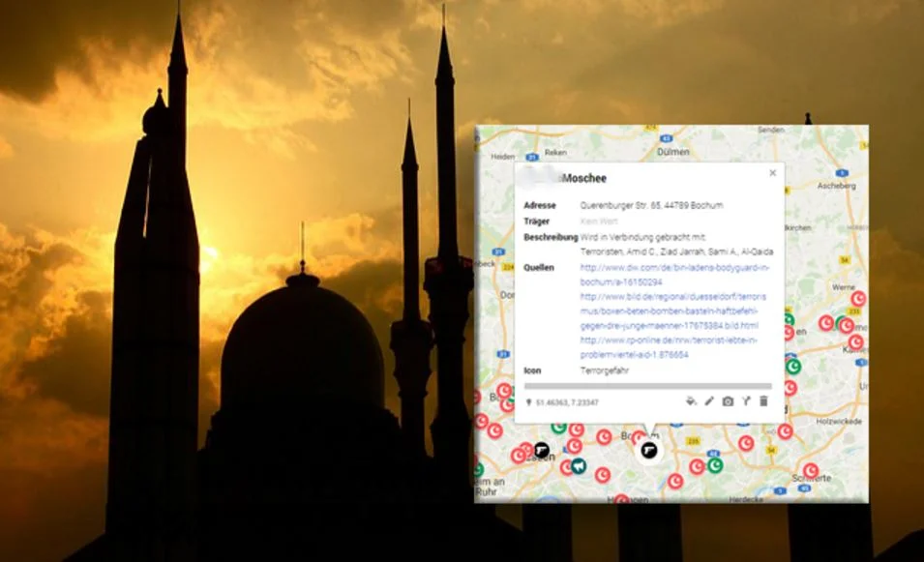Select the red crescent marker above Schwerte
This screenshot has height=562, width=924.
pos(811,471)
